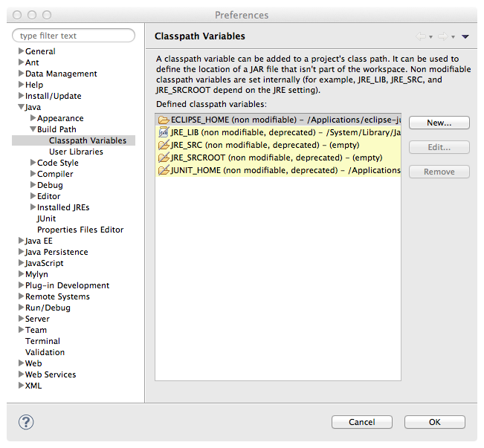Expand the Run/Debug node
The image size is (484, 448).
tap(21, 307)
